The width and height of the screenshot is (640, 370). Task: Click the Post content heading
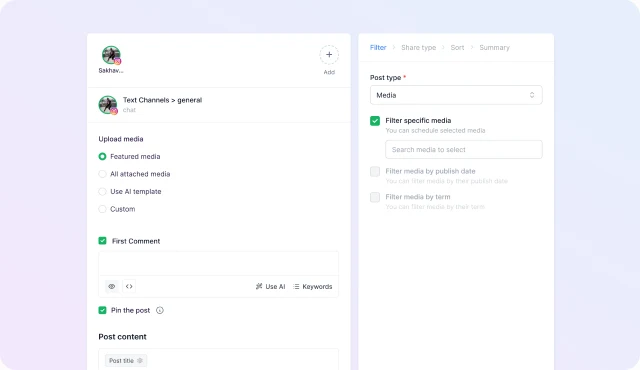click(x=122, y=337)
